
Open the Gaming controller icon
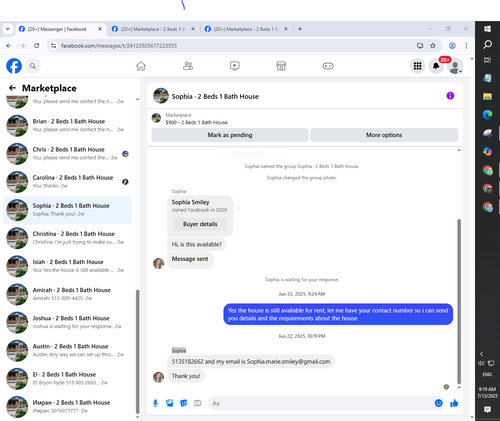point(328,66)
